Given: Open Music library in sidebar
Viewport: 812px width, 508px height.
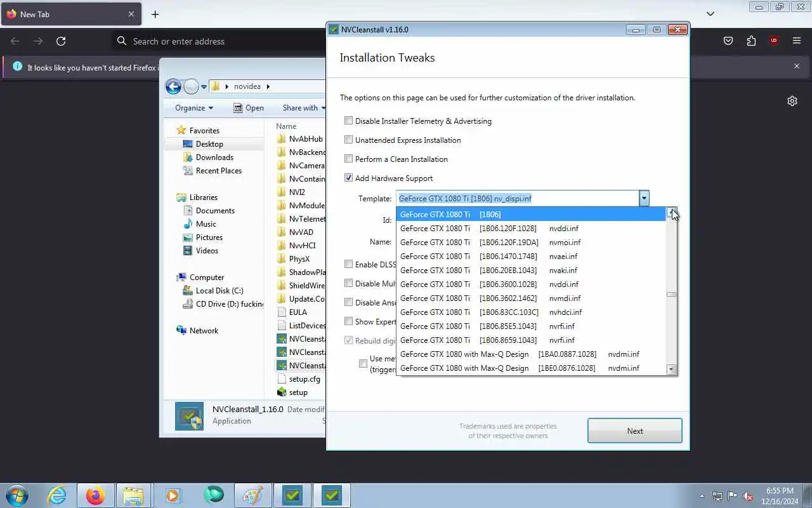Looking at the screenshot, I should pos(200,224).
